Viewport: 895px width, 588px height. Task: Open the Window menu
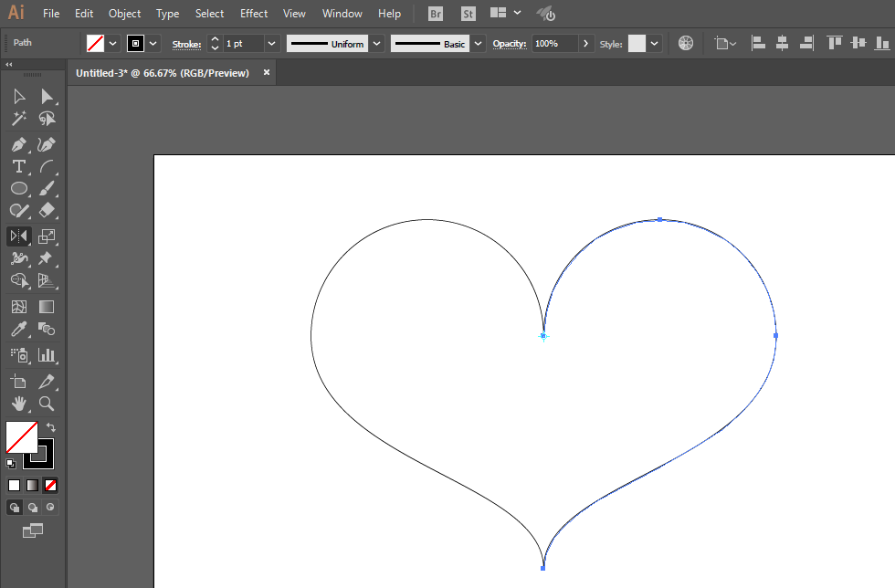[x=342, y=13]
